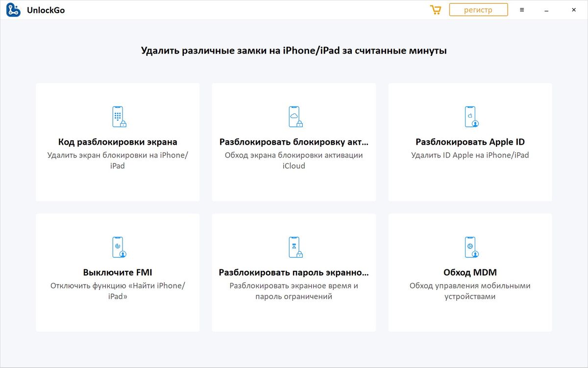Open the iCloud activation unlock card
The image size is (588, 368).
tap(294, 142)
